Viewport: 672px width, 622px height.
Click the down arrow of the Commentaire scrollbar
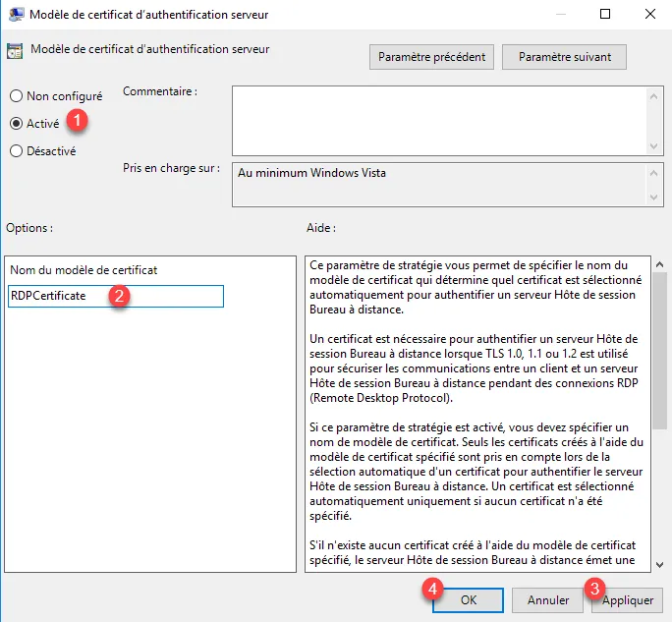tap(655, 145)
